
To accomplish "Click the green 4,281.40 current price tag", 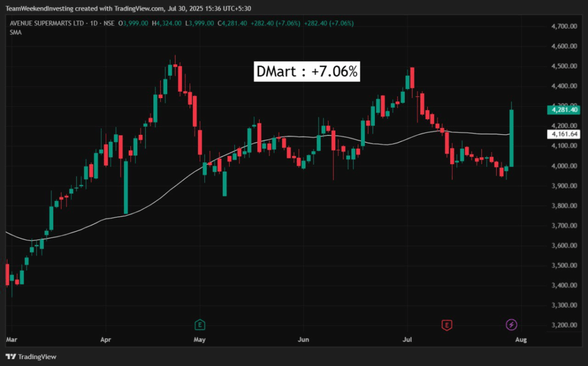I will [564, 110].
